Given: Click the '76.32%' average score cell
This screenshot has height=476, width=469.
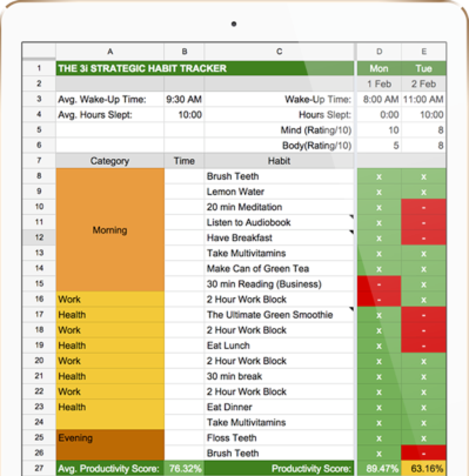Looking at the screenshot, I should coord(184,468).
